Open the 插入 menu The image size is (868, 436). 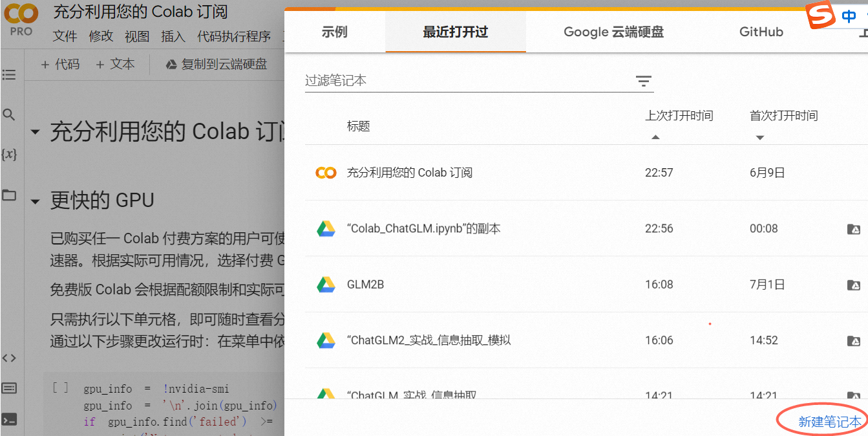(173, 37)
